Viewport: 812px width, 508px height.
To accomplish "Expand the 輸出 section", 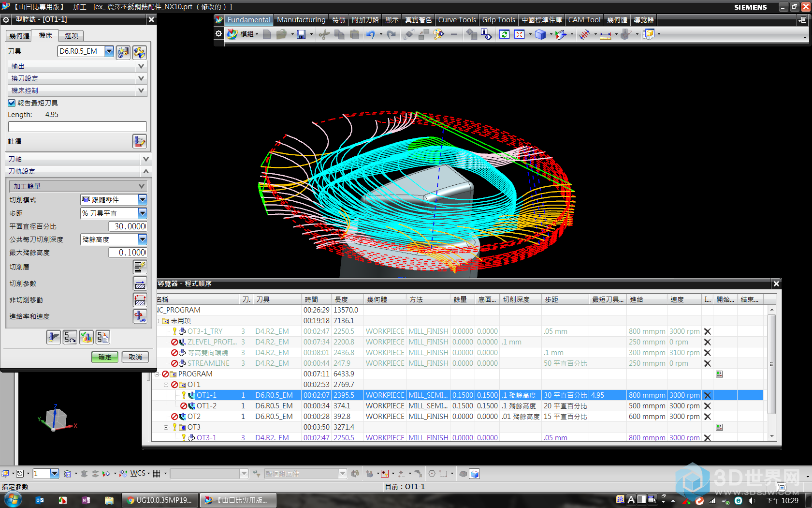I will (77, 66).
